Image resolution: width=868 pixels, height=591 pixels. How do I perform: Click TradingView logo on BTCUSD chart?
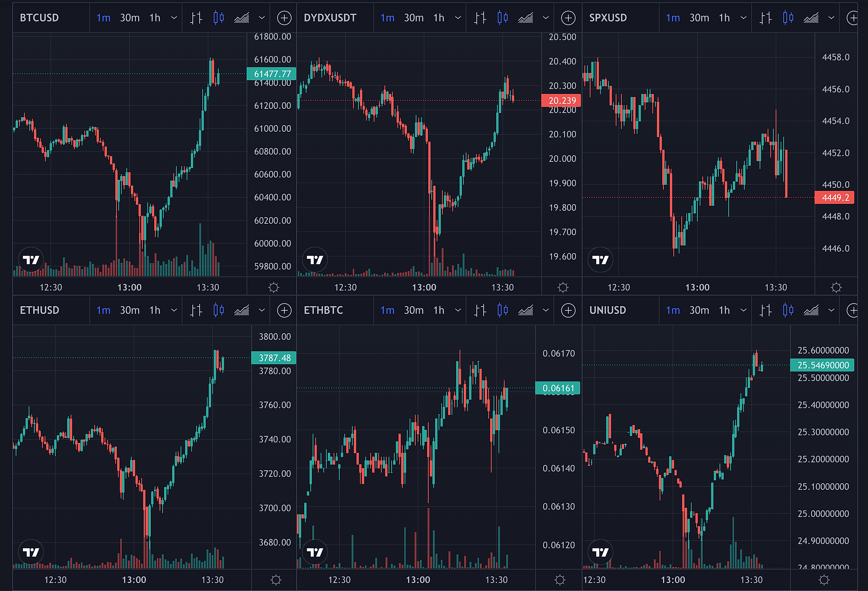coord(31,260)
